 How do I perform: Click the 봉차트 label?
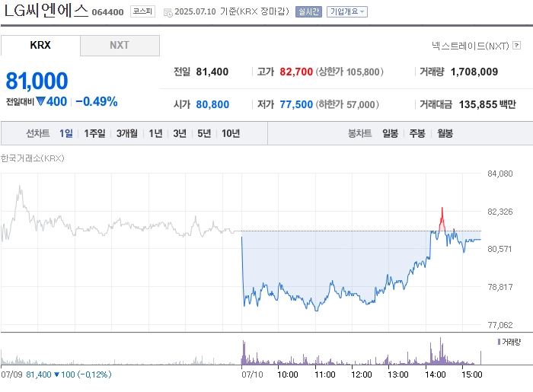[x=359, y=133]
